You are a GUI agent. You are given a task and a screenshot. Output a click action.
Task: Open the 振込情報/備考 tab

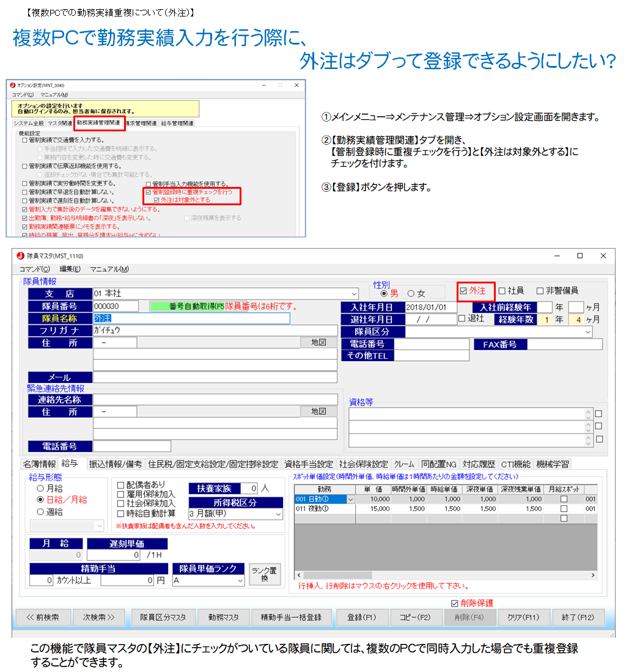[x=116, y=464]
